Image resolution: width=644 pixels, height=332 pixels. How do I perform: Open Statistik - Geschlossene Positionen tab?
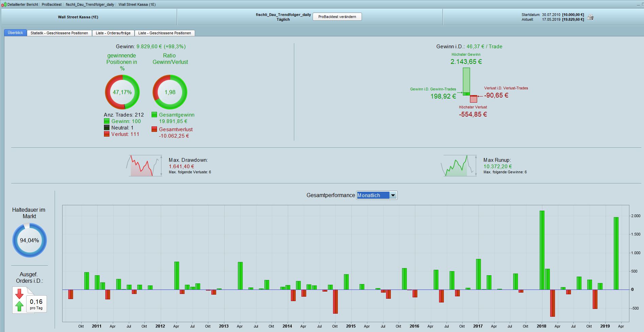59,33
